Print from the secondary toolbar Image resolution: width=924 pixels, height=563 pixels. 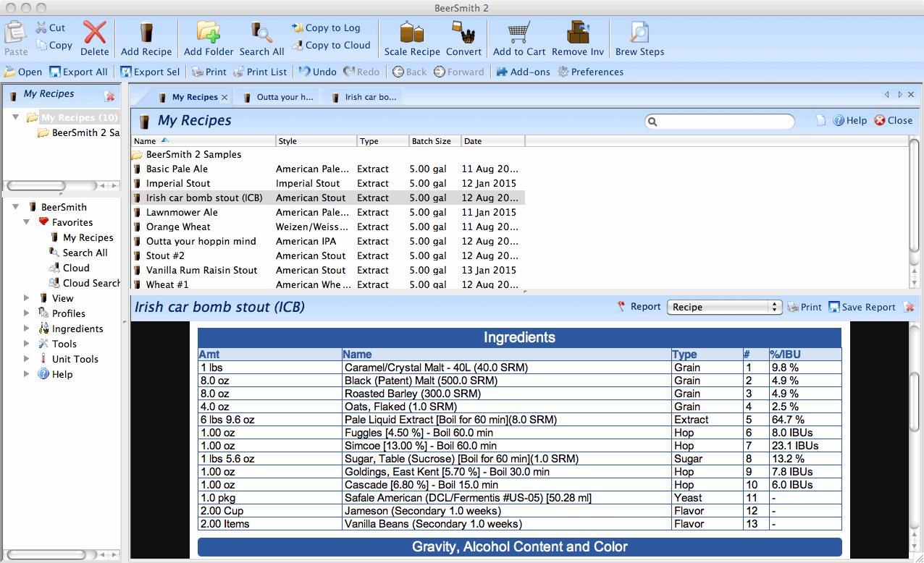pyautogui.click(x=209, y=72)
